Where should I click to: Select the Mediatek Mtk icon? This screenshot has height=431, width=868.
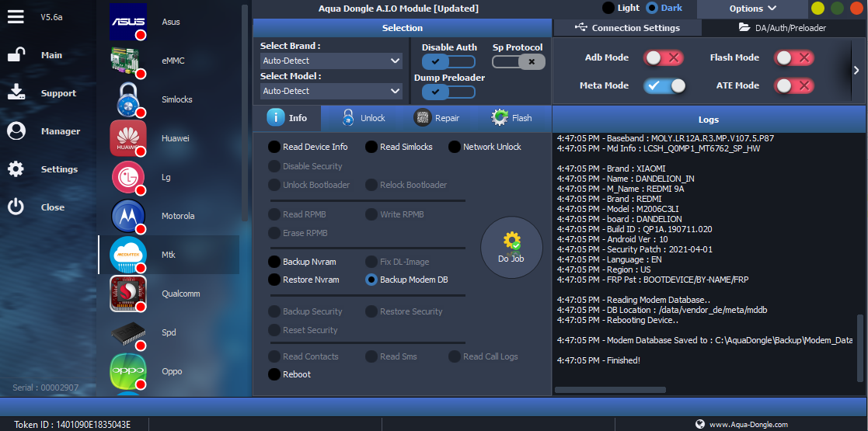[128, 255]
